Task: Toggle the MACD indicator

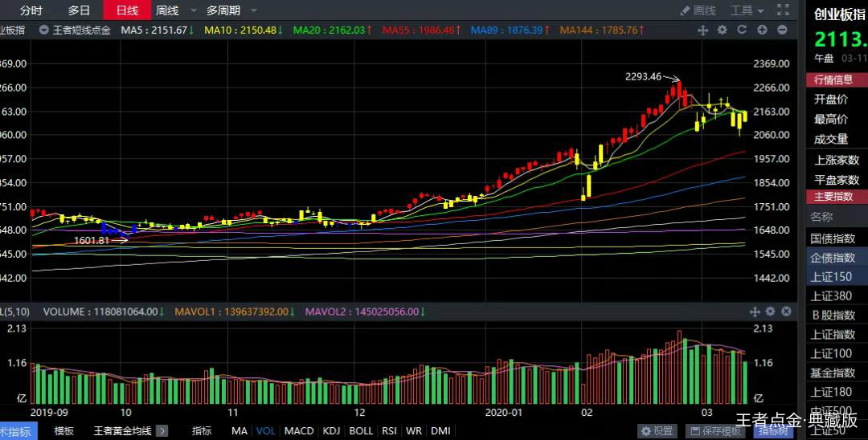Action: 299,431
